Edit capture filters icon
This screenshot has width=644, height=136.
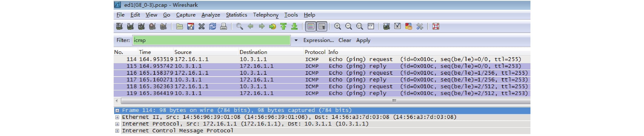pos(386,26)
